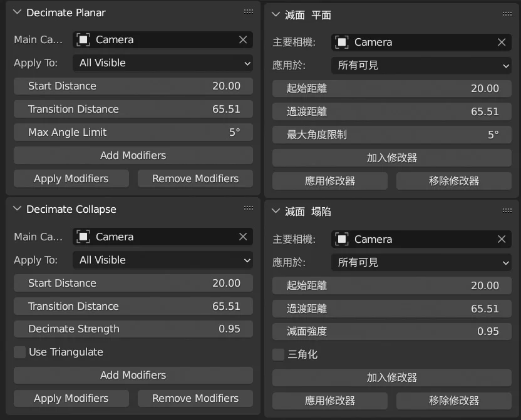Click the grip dots icon on the 減面 塌陷 header
Screen dimensions: 521x420
(x=507, y=210)
